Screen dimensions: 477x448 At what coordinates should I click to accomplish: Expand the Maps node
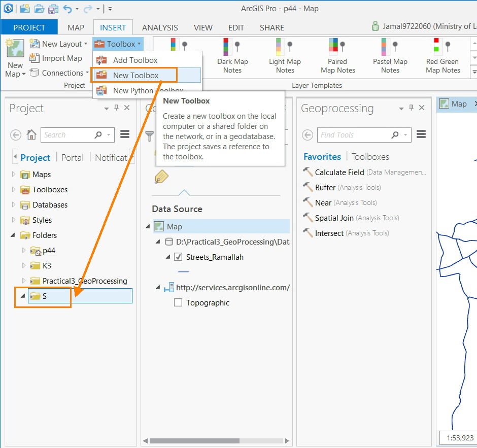point(13,174)
